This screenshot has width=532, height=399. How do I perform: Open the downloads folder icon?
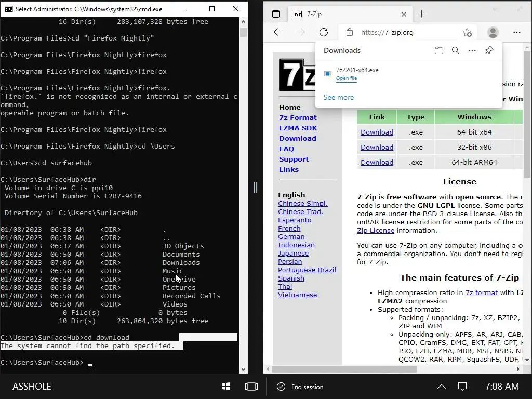(438, 50)
